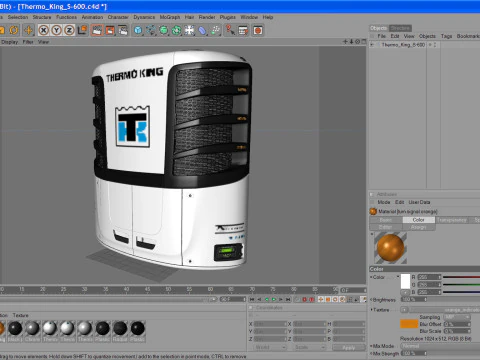Click the orange texture preview swatch
The height and width of the screenshot is (360, 480).
tap(409, 324)
